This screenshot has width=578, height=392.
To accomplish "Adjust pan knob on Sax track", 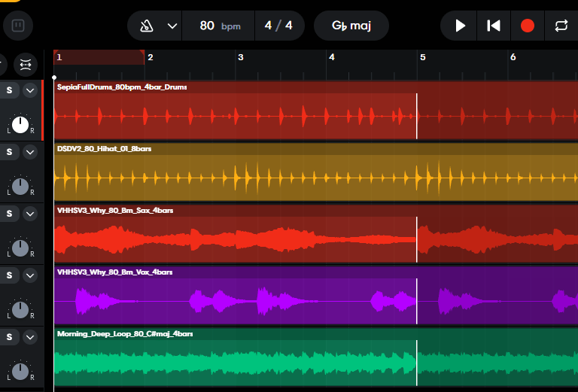I will tap(20, 248).
